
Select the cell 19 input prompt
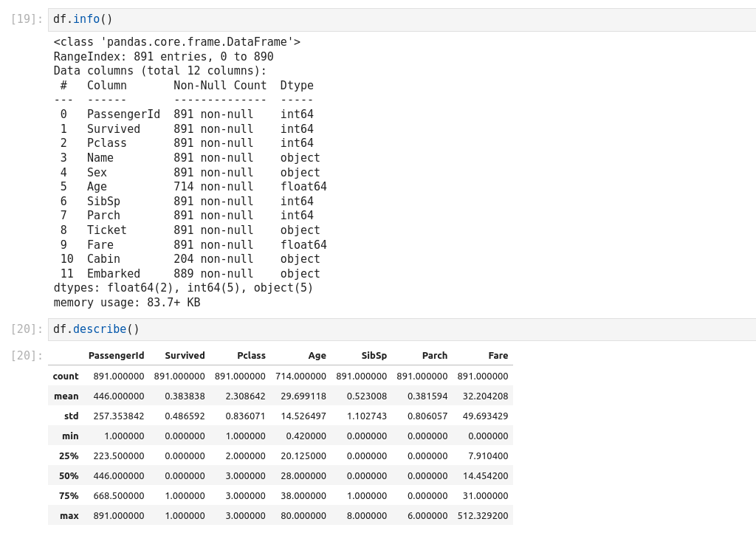click(27, 19)
